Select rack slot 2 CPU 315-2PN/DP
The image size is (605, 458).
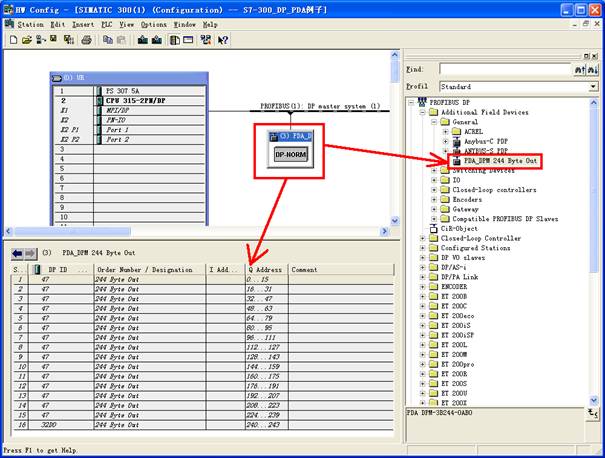pyautogui.click(x=130, y=101)
